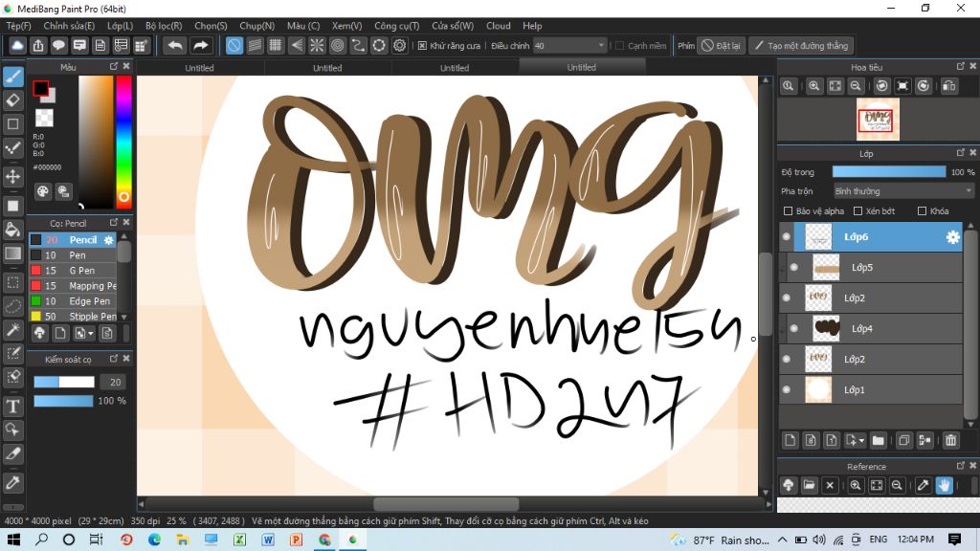Duplicate the selected layer
The width and height of the screenshot is (980, 551).
pos(903,440)
